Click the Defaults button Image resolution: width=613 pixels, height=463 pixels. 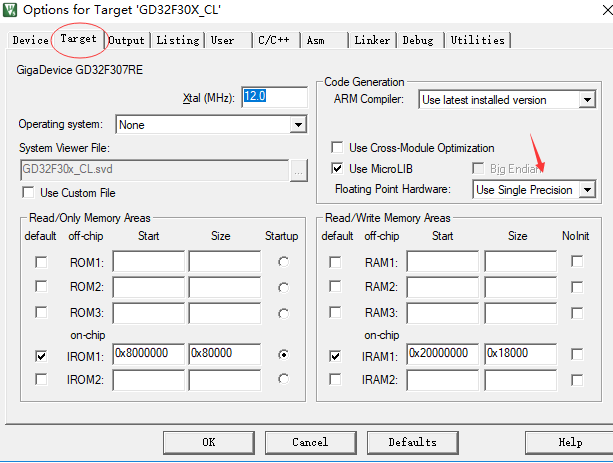pos(412,442)
